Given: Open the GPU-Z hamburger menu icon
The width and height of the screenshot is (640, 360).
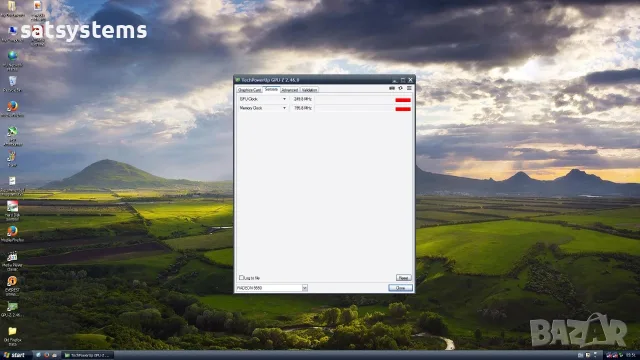Looking at the screenshot, I should pyautogui.click(x=409, y=88).
